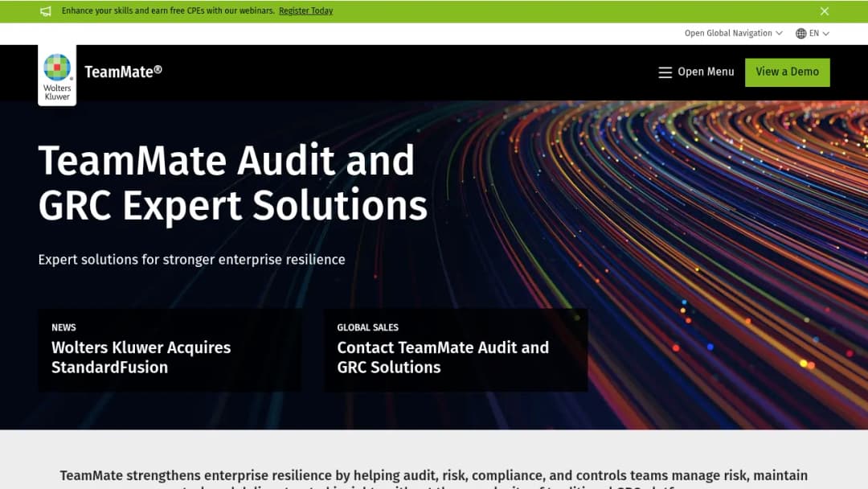Dismiss the green webinar banner
The image size is (868, 489).
825,11
